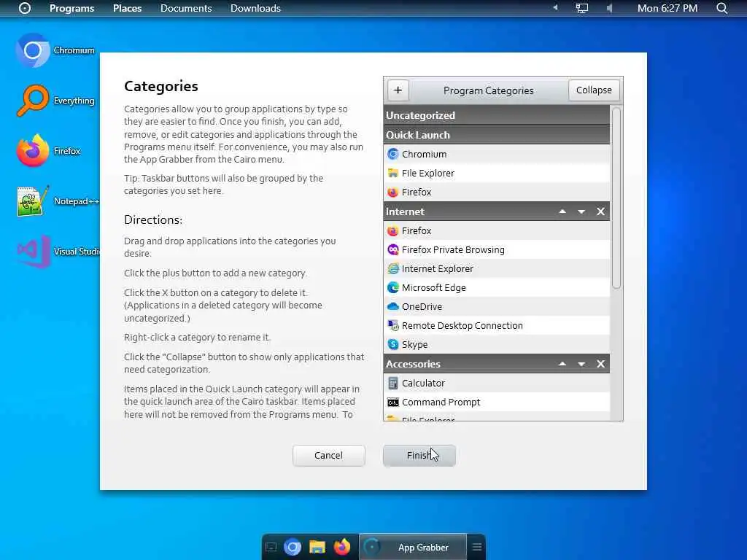Show desktop from taskbar icon

click(271, 547)
